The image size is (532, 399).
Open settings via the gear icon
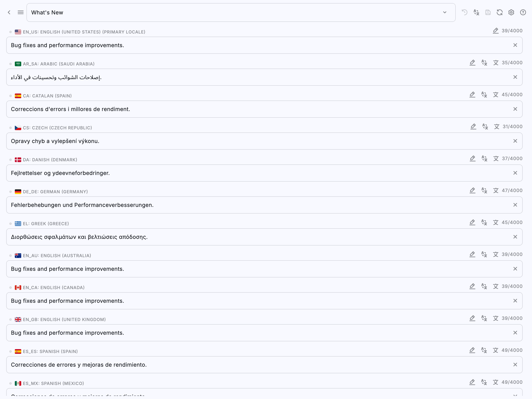(511, 12)
